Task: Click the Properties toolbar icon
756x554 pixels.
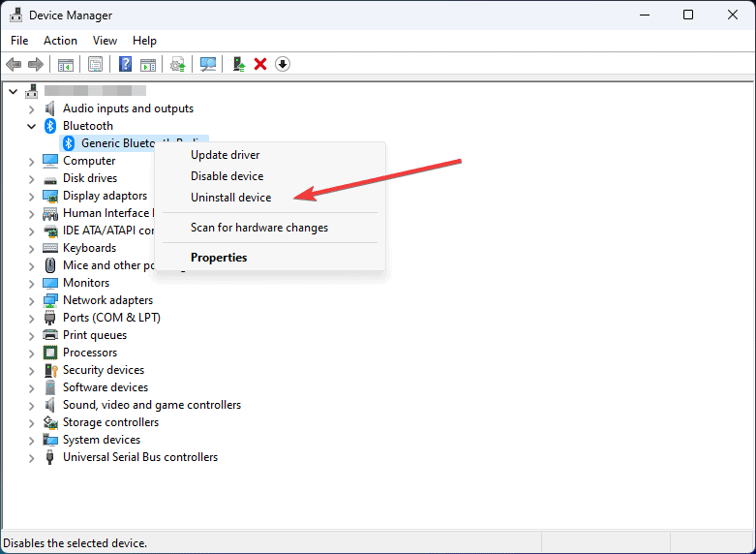Action: click(x=95, y=64)
